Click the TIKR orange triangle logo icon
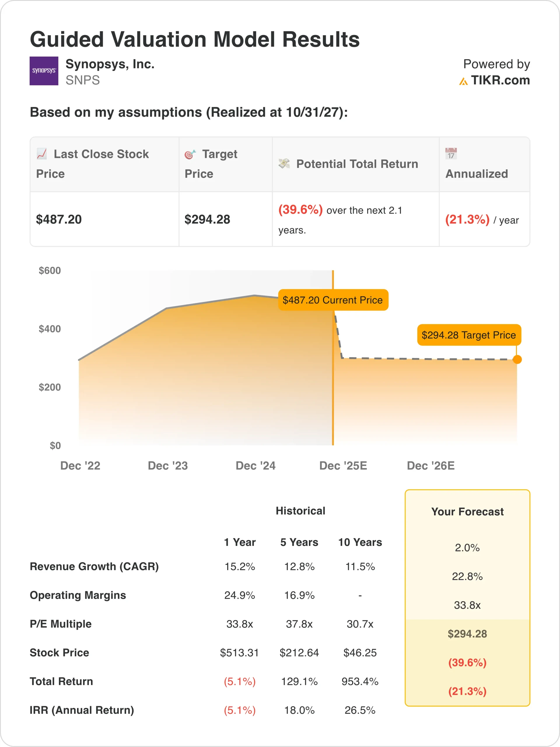 coord(463,81)
